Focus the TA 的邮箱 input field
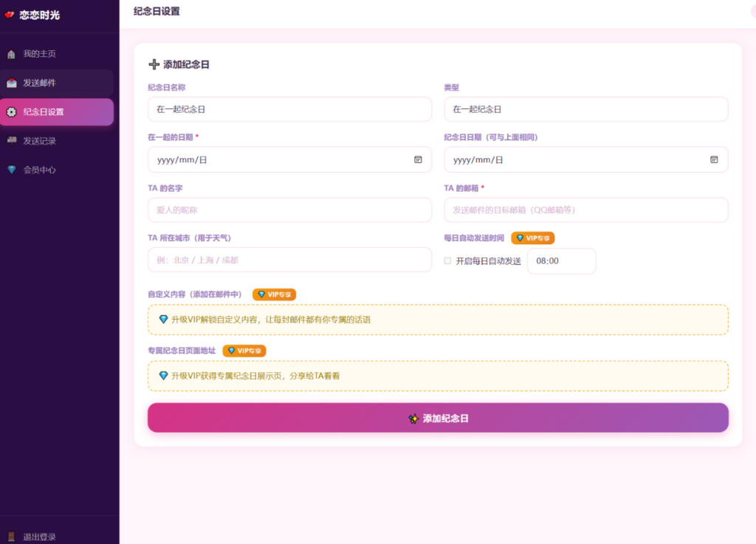 click(x=585, y=210)
